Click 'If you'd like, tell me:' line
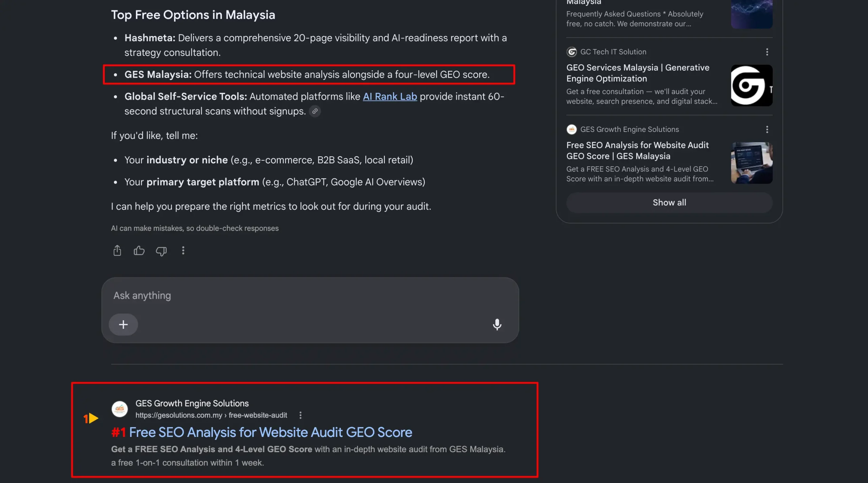The width and height of the screenshot is (868, 483). [154, 136]
